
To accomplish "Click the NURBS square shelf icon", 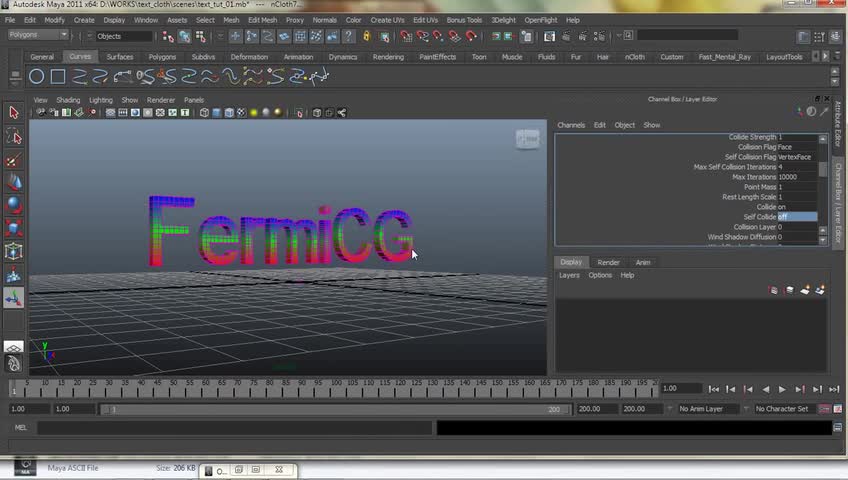I will tap(58, 76).
